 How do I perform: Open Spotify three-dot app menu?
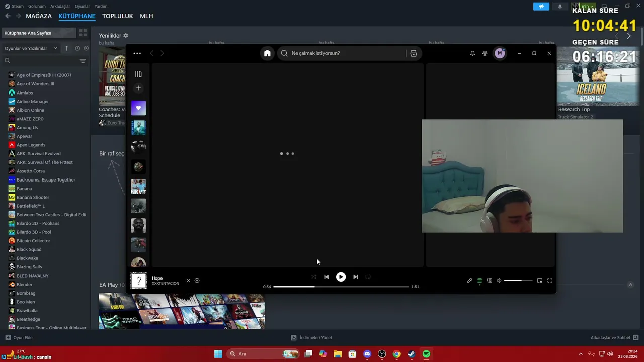click(137, 53)
